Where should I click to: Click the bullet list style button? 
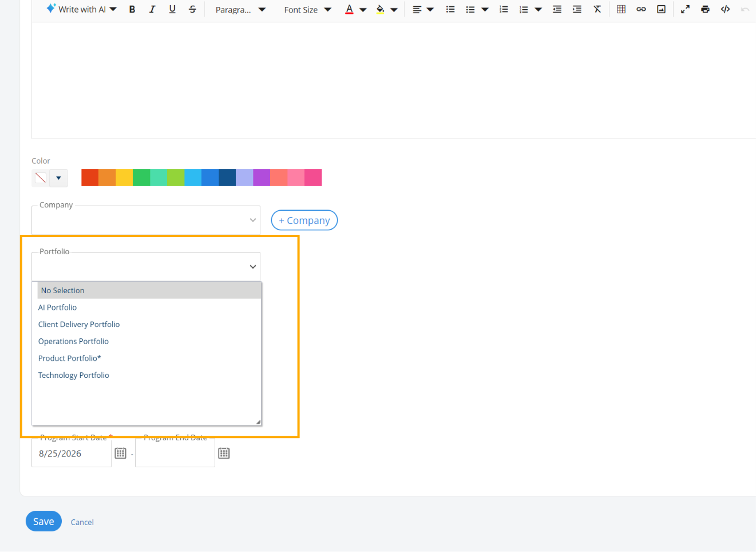tap(470, 9)
